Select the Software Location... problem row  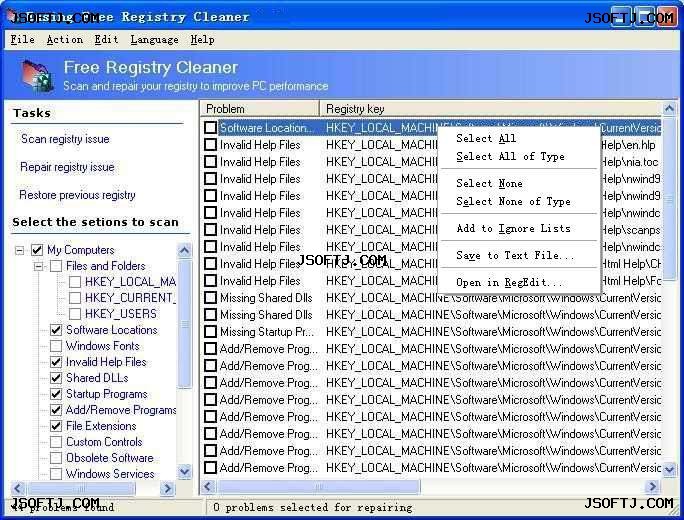(x=267, y=128)
